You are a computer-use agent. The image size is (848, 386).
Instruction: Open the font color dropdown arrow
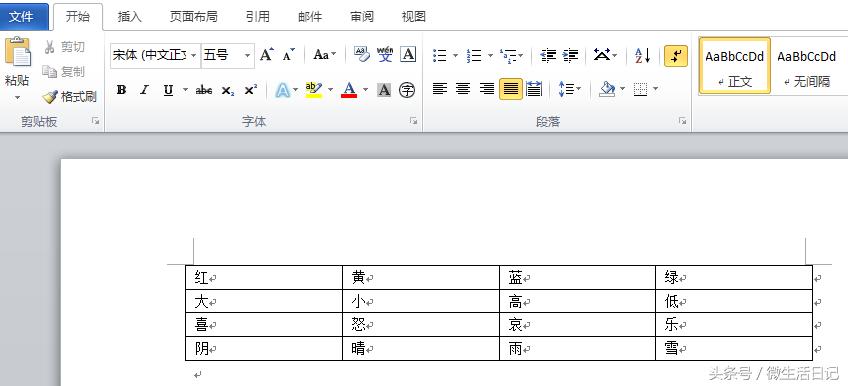tap(366, 89)
